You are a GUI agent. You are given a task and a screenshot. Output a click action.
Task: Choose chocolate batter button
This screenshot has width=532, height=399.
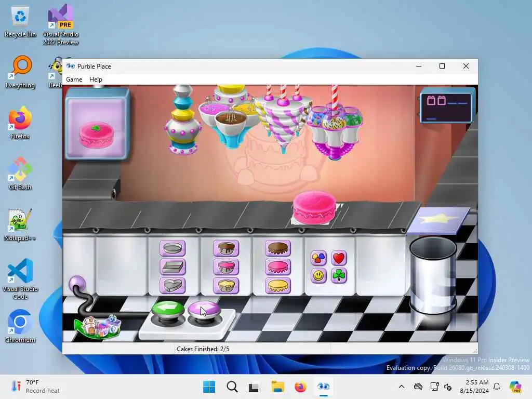(x=226, y=248)
